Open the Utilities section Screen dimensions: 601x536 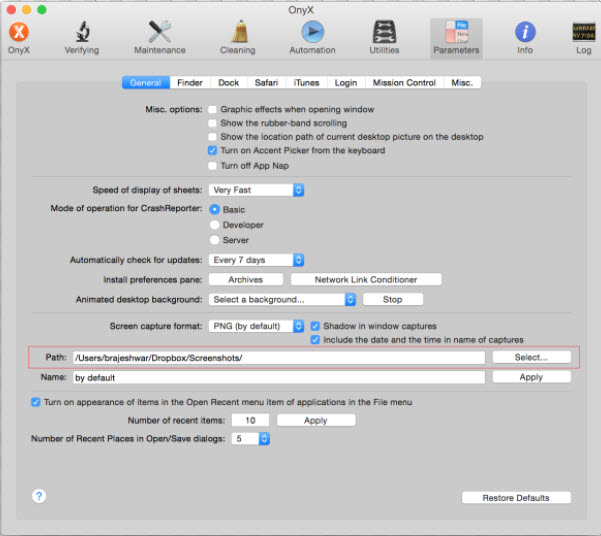click(x=384, y=38)
